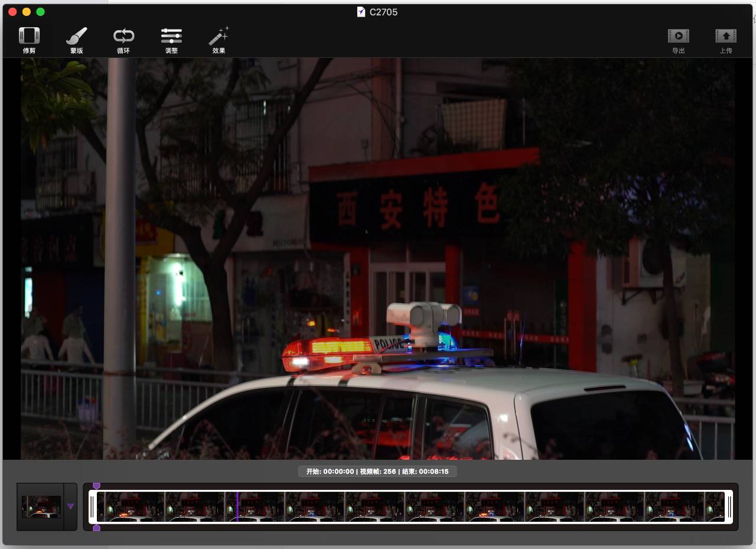756x549 pixels.
Task: Select the purple playhead line in the timeline
Action: tap(238, 507)
